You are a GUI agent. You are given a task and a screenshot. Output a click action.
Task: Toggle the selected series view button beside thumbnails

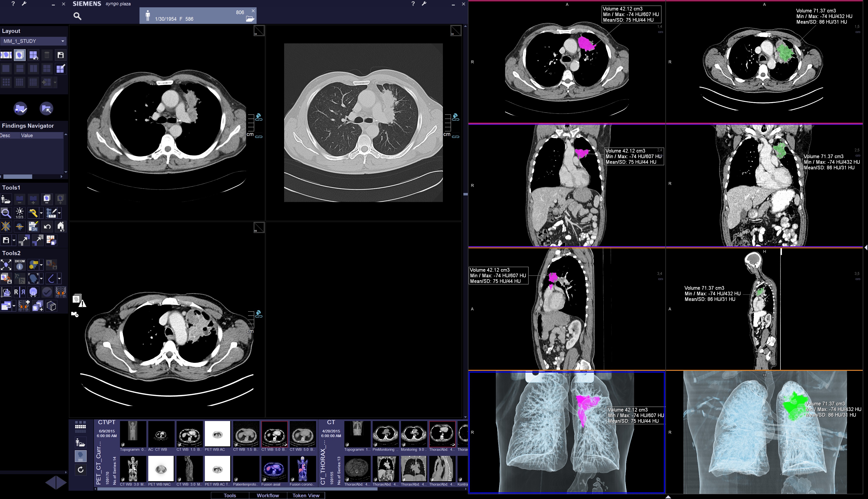(x=80, y=456)
